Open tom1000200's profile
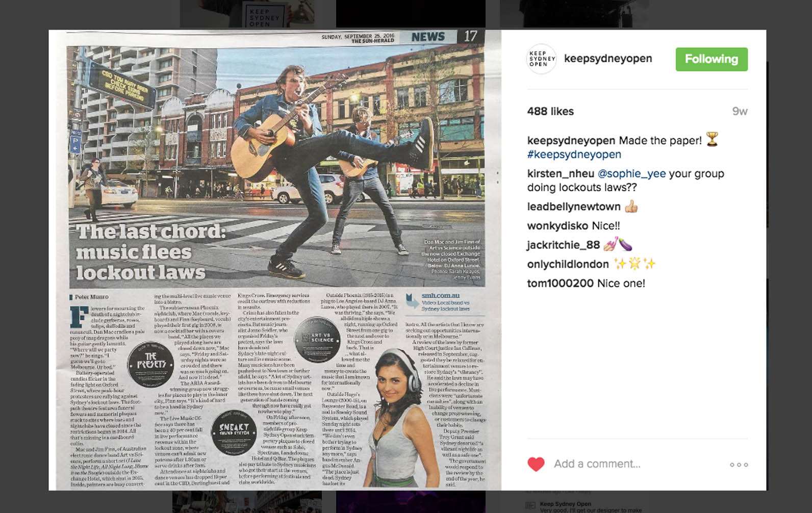Image resolution: width=812 pixels, height=513 pixels. click(561, 284)
